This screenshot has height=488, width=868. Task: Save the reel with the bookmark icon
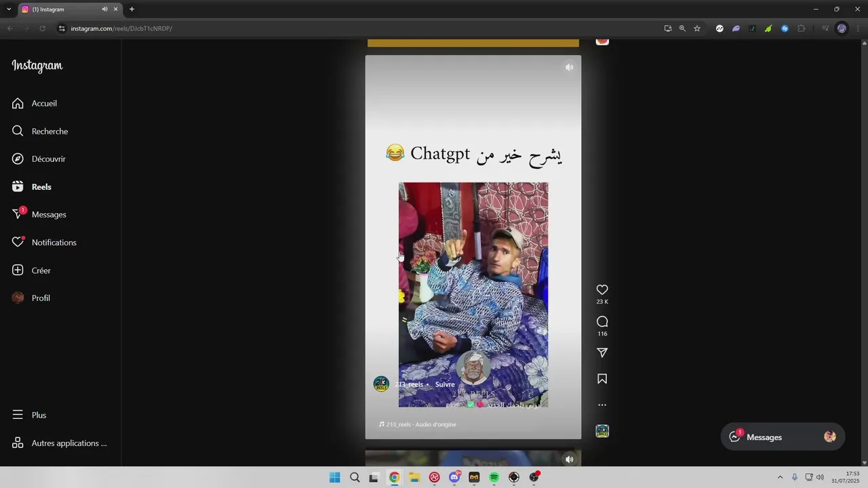(x=602, y=379)
